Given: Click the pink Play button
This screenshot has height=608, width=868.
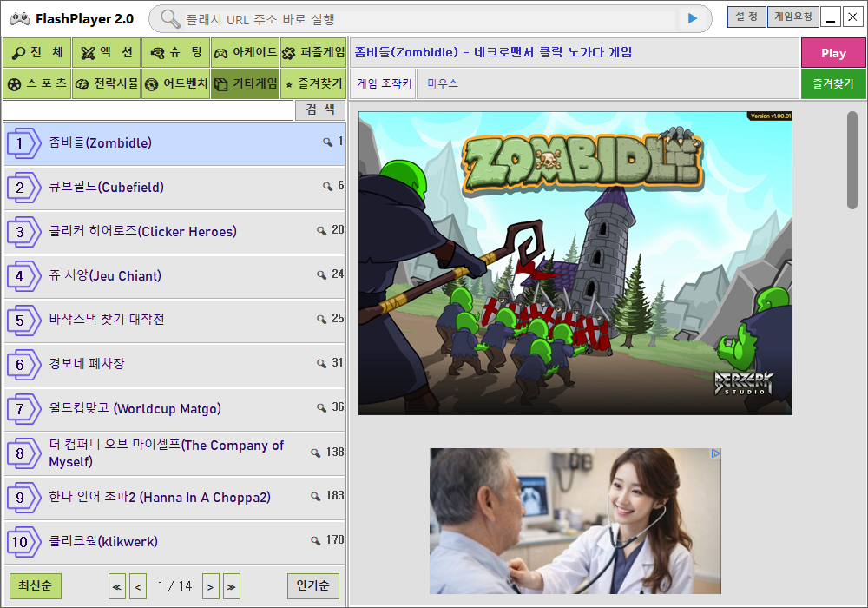Looking at the screenshot, I should (833, 53).
